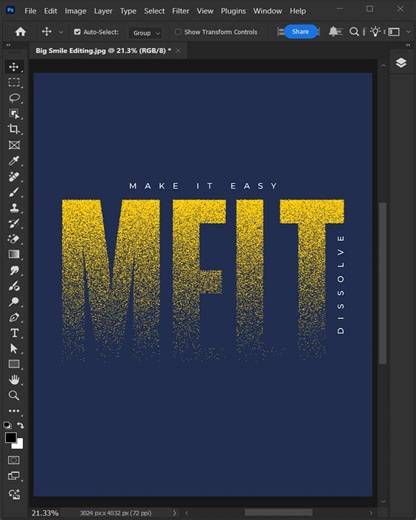Select the Dodge tool
Image resolution: width=416 pixels, height=520 pixels.
point(14,302)
